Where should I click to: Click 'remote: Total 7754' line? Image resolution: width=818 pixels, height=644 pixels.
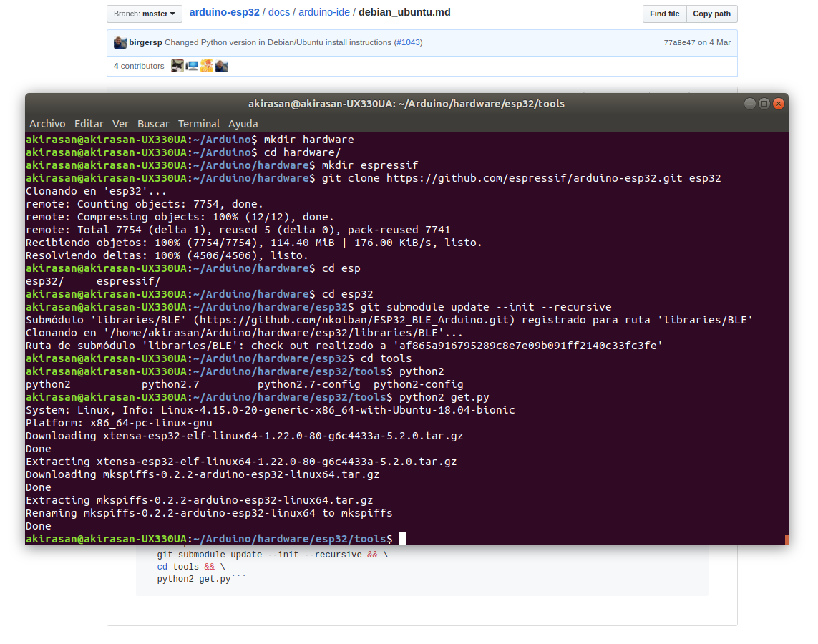point(238,230)
